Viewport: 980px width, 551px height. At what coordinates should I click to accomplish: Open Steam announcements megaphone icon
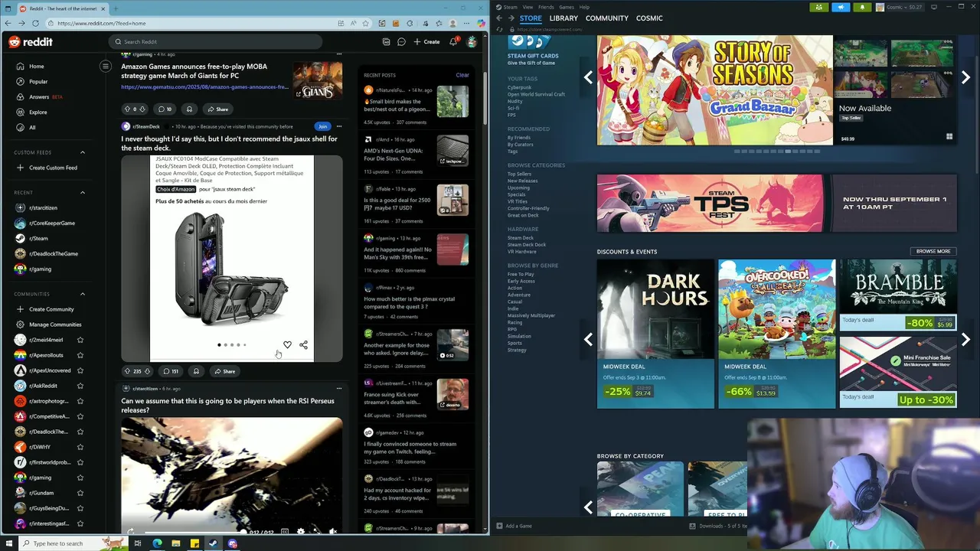841,7
